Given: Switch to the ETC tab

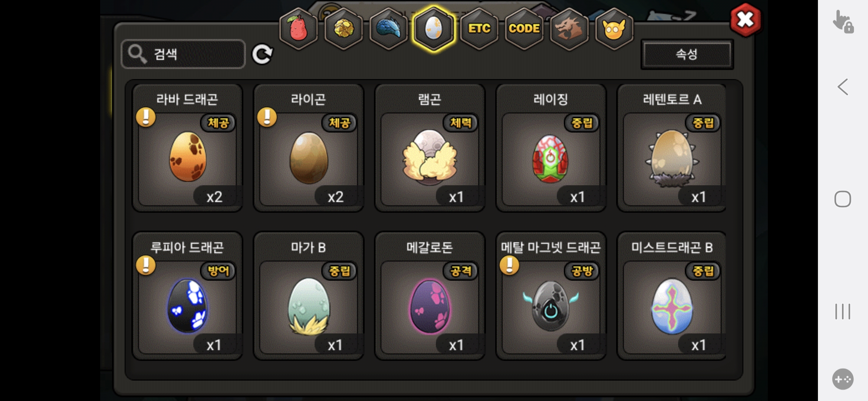Looking at the screenshot, I should (479, 29).
